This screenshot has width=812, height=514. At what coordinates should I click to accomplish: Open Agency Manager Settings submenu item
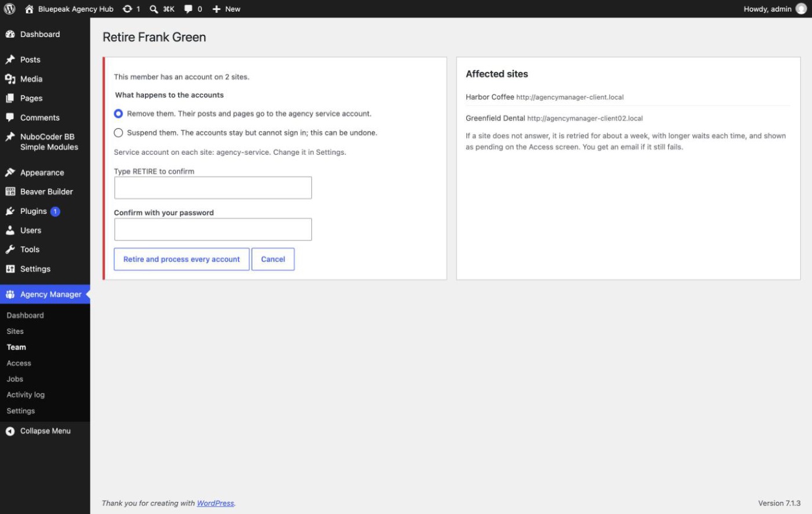click(x=21, y=411)
